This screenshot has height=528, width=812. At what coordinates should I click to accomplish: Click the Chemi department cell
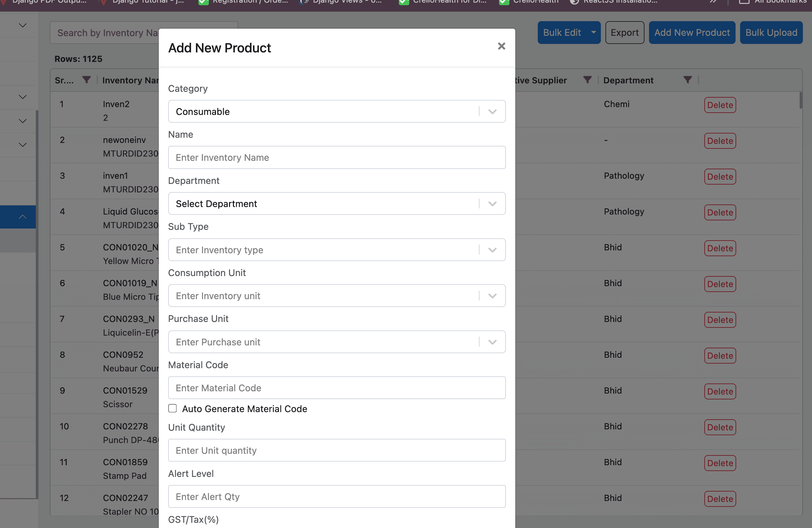[x=616, y=104]
